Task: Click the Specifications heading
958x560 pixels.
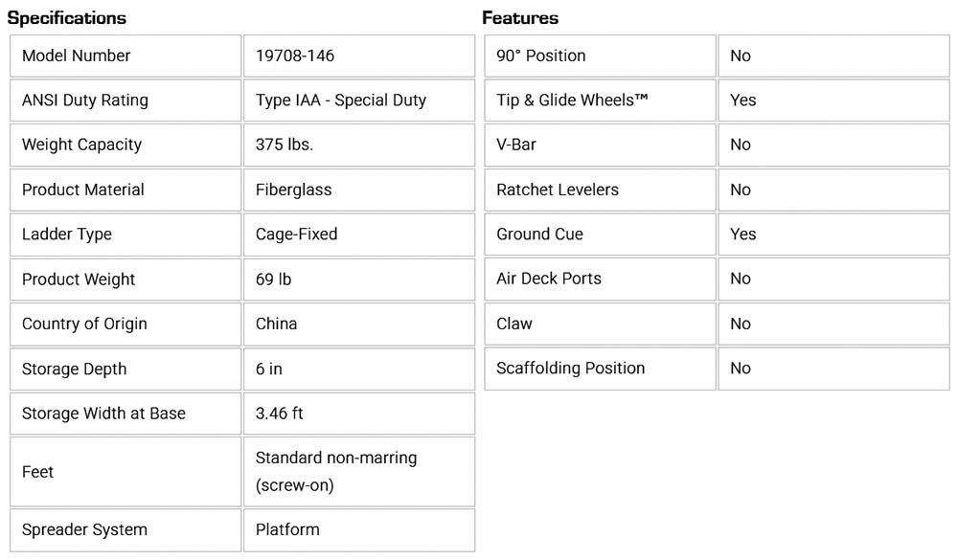Action: pos(67,18)
